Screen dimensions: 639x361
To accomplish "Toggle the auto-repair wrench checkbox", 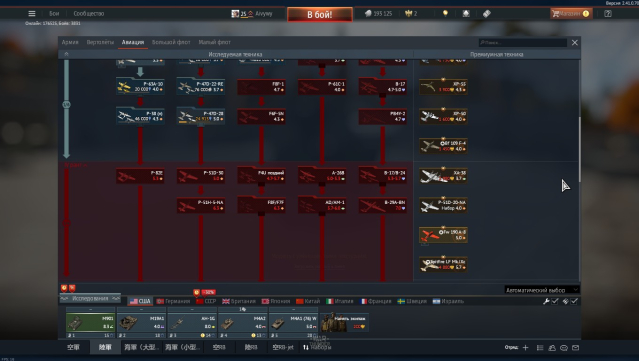I will pos(555,301).
